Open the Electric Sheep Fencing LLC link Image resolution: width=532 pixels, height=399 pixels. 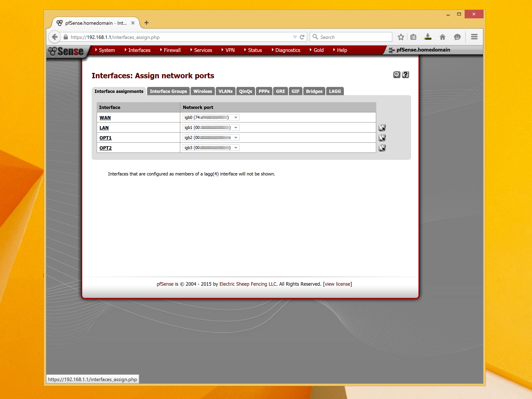[248, 284]
